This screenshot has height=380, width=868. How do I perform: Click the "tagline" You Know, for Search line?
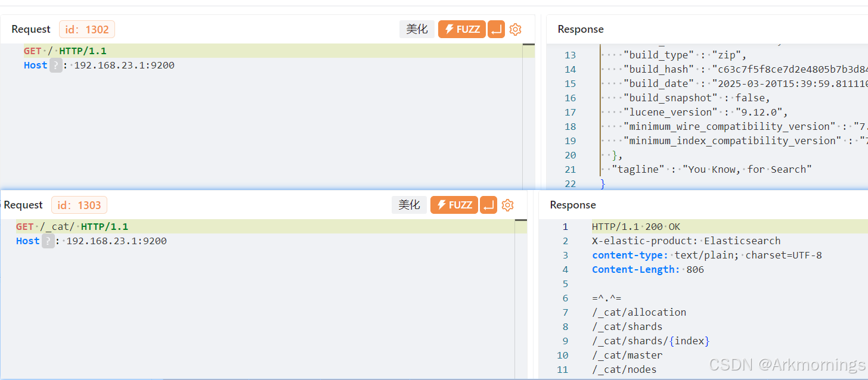712,169
